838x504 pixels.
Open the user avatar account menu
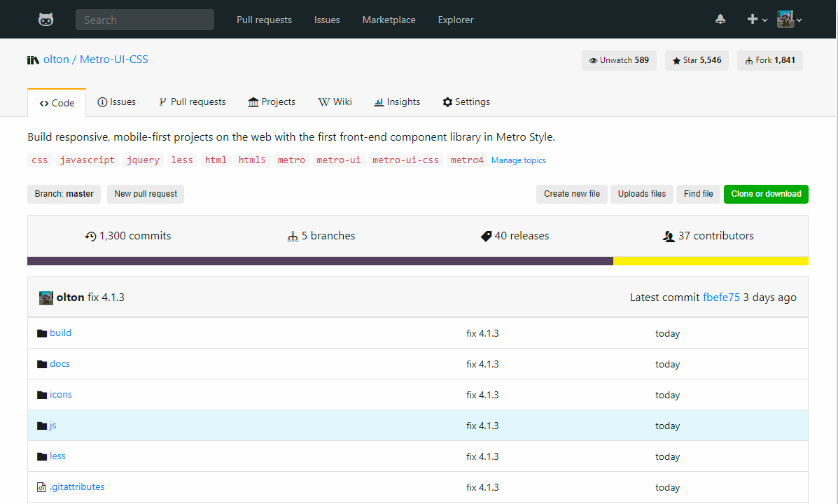tap(789, 20)
